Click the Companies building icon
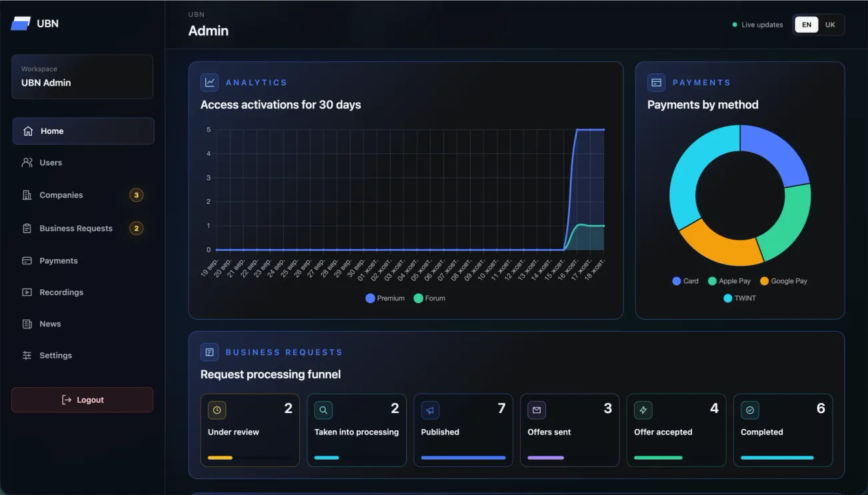This screenshot has width=868, height=495. 27,195
